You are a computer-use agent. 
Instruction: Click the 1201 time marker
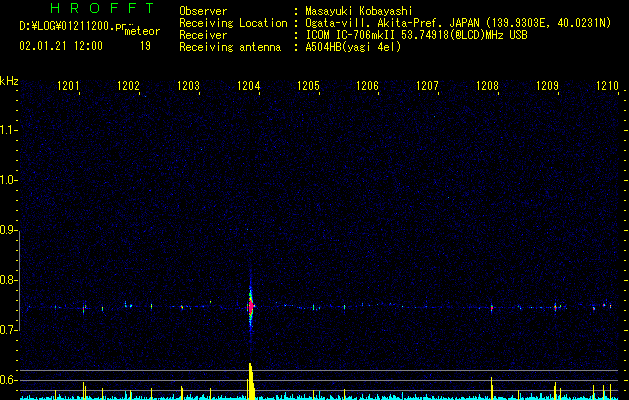tap(69, 87)
